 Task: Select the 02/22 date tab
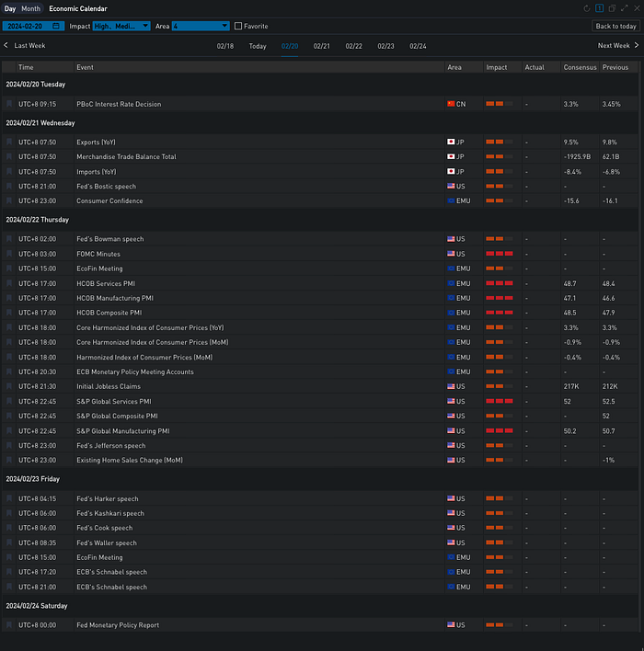353,46
